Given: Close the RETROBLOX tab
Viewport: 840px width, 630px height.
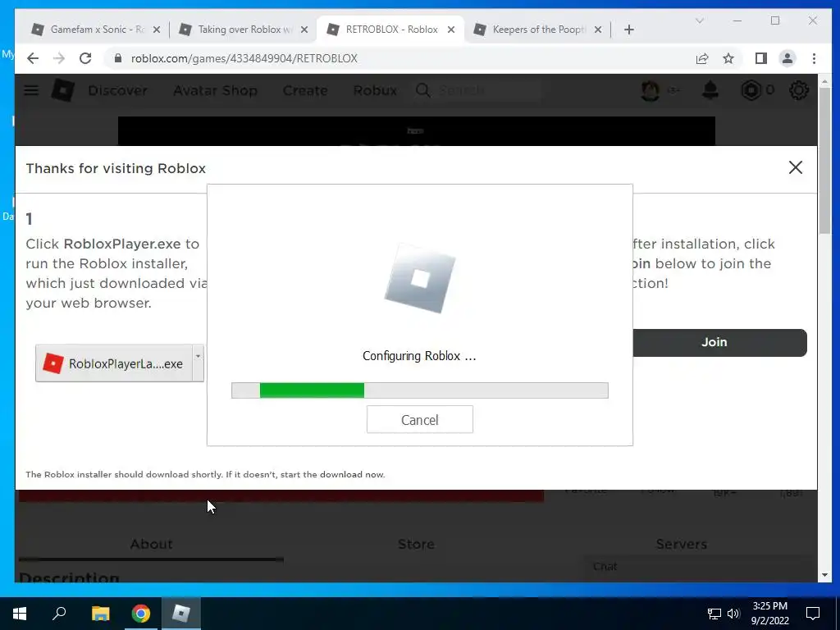Looking at the screenshot, I should pyautogui.click(x=451, y=30).
